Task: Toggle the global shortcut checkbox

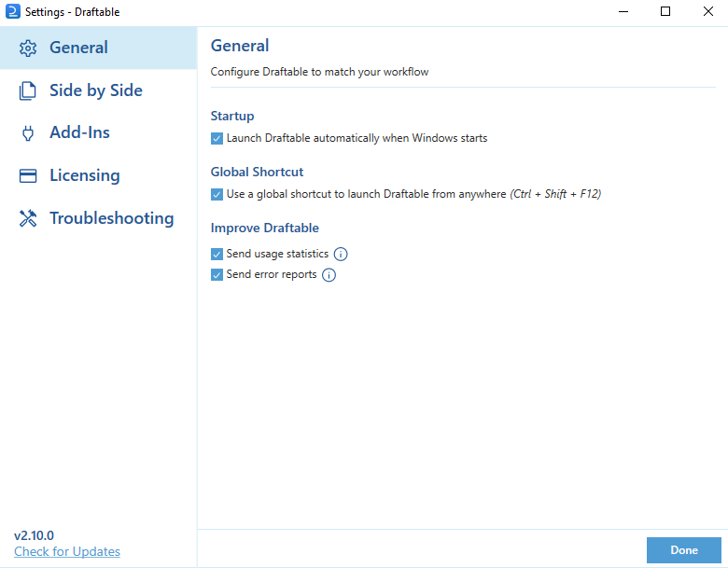Action: pyautogui.click(x=217, y=194)
